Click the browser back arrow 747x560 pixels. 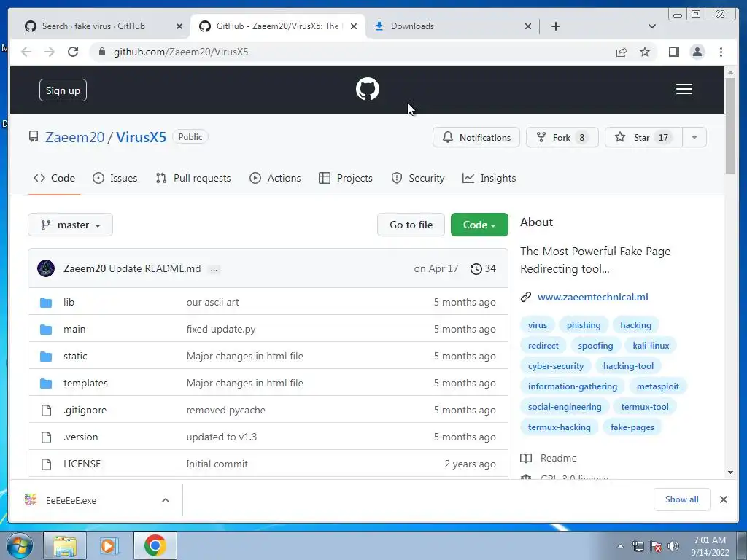(26, 52)
